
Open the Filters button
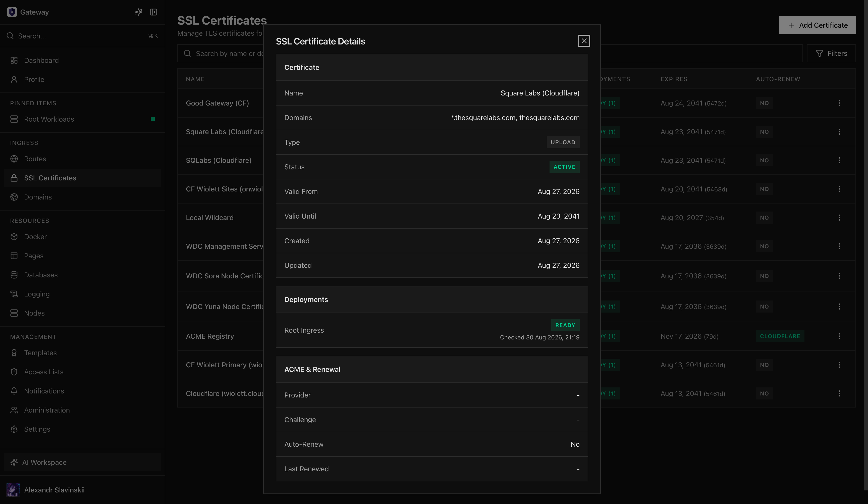click(831, 54)
